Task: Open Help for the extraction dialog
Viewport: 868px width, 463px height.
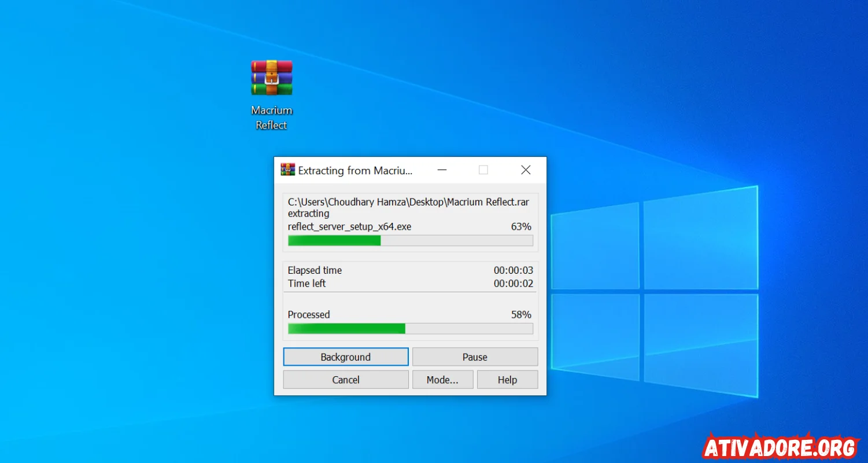Action: coord(507,380)
